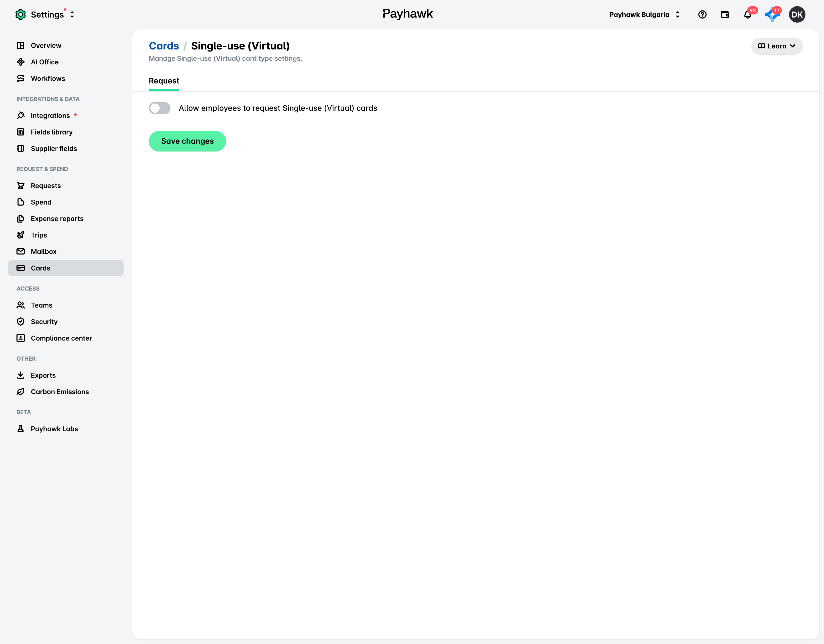Viewport: 824px width, 644px height.
Task: Open Spend in the sidebar
Action: point(66,202)
